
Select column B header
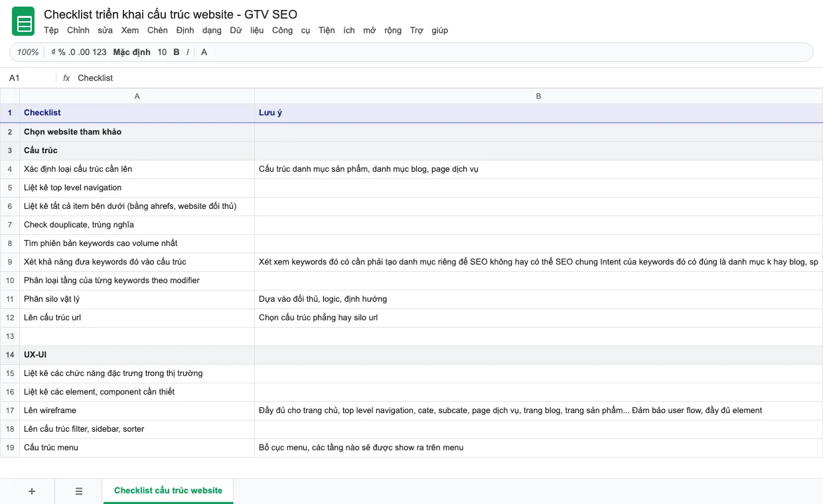(x=538, y=96)
